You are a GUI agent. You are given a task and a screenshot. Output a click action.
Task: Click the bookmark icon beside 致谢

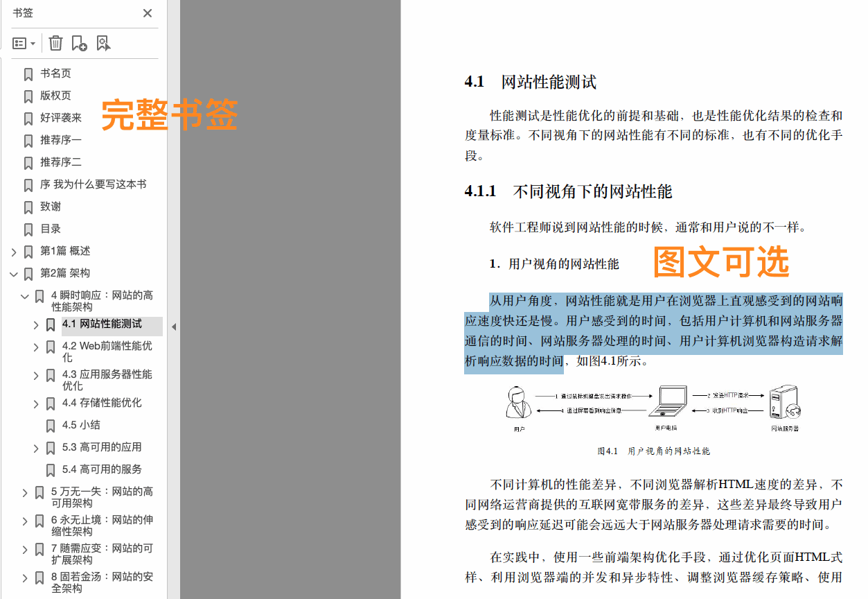click(x=28, y=207)
